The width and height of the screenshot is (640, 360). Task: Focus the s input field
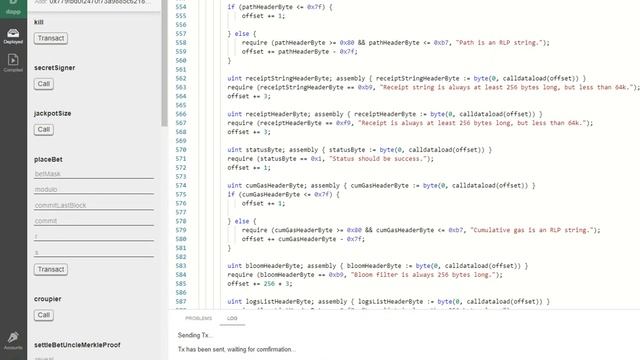[94, 252]
